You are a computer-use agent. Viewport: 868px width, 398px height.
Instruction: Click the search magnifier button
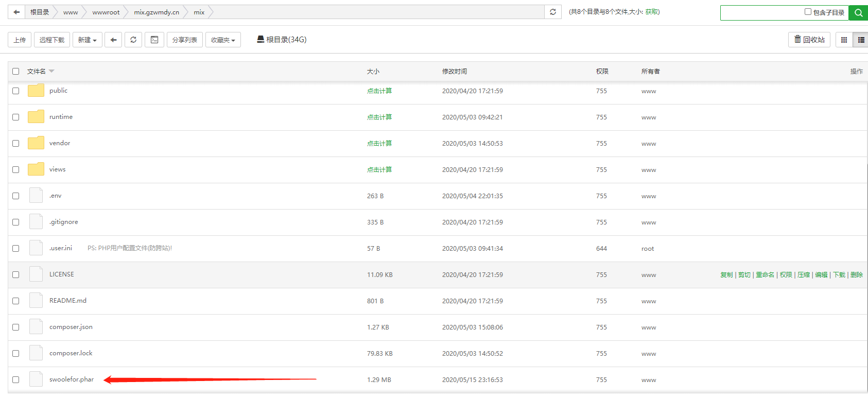coord(858,13)
